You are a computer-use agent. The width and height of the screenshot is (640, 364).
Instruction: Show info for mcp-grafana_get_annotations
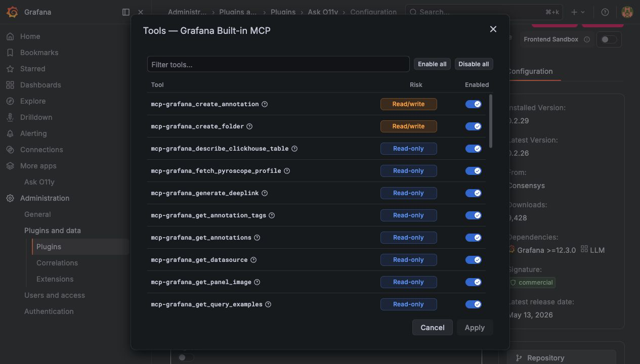257,238
